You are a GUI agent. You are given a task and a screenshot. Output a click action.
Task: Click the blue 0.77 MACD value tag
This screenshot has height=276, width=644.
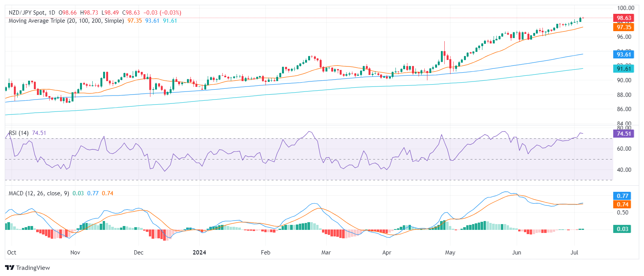622,196
